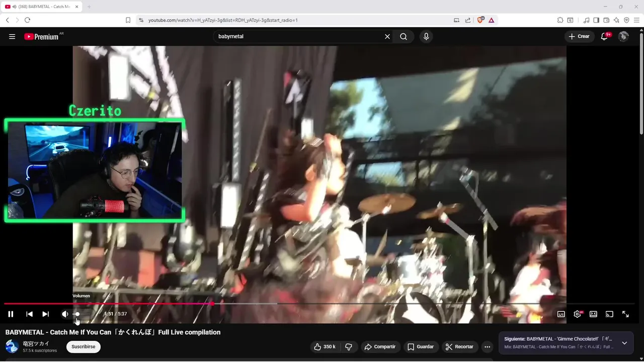644x362 pixels.
Task: Start voice search with microphone
Action: pyautogui.click(x=426, y=36)
